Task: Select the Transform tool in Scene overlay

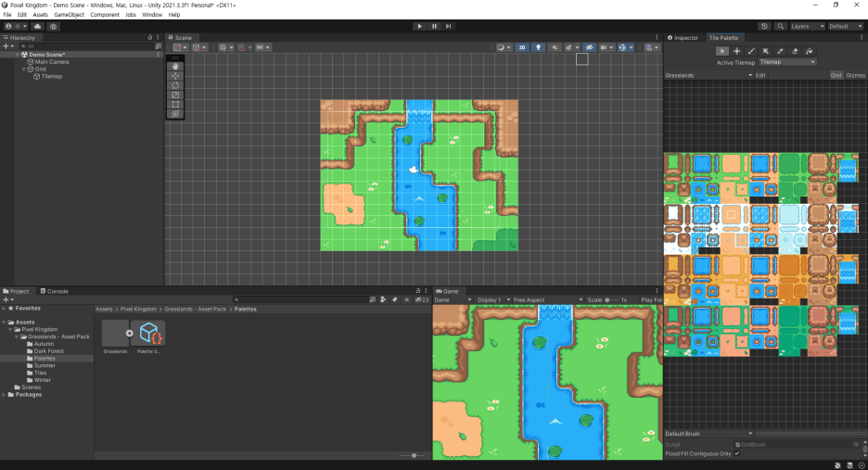Action: tap(175, 114)
